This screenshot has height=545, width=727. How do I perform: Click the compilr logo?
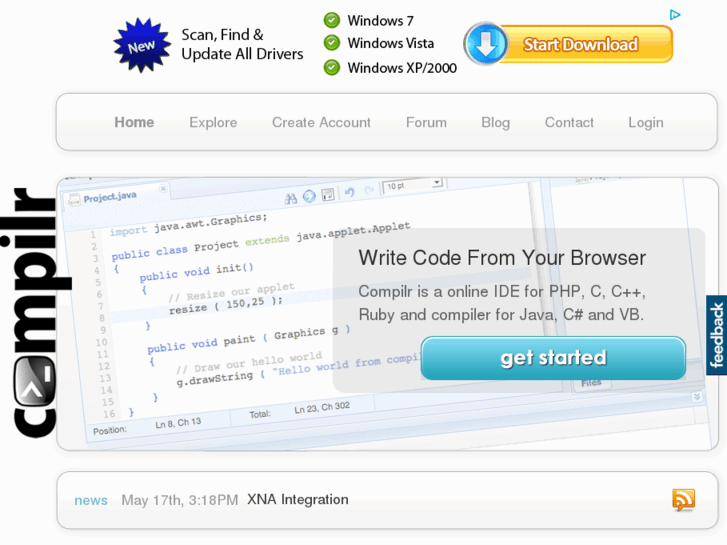(36, 312)
